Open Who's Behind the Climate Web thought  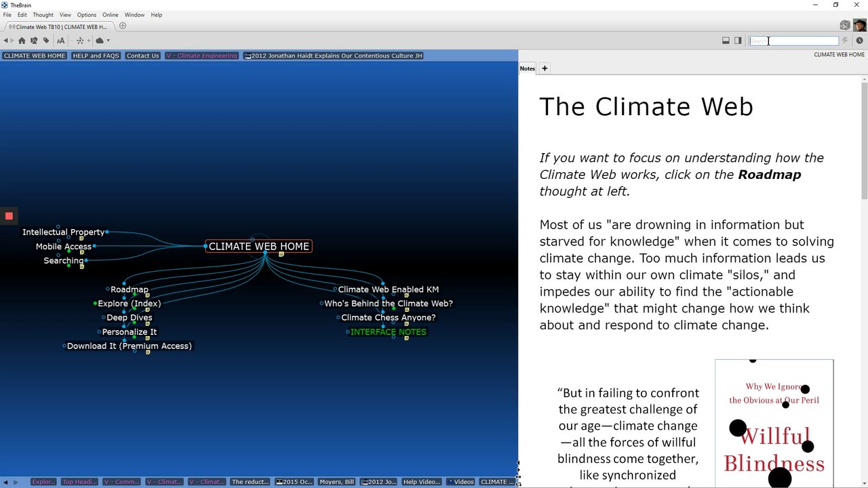[389, 303]
